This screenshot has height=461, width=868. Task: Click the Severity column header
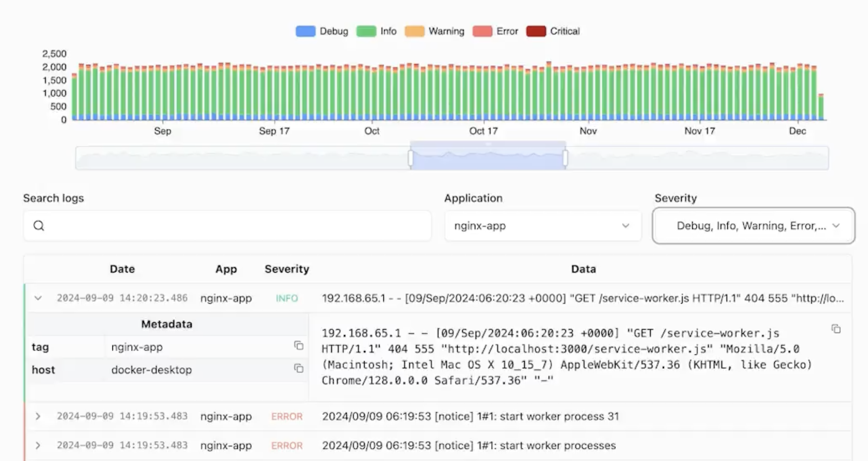(x=287, y=269)
